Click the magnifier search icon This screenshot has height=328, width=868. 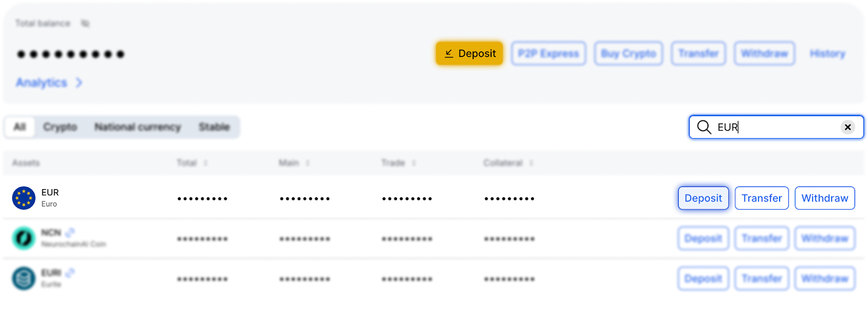[704, 127]
